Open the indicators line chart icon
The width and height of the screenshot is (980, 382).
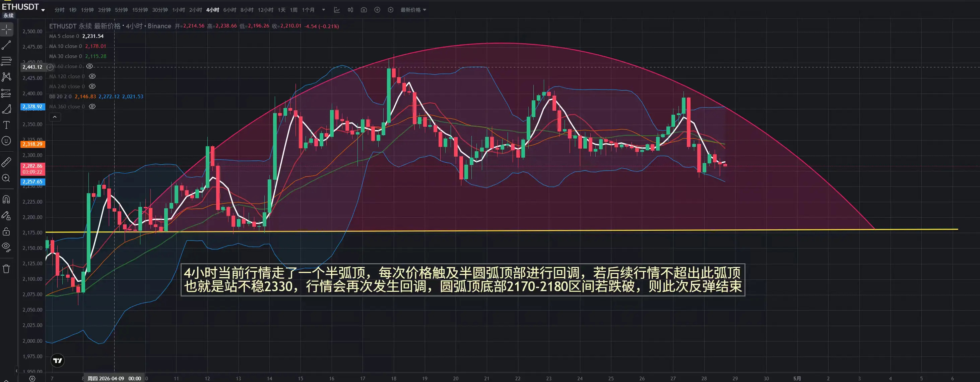pos(337,10)
